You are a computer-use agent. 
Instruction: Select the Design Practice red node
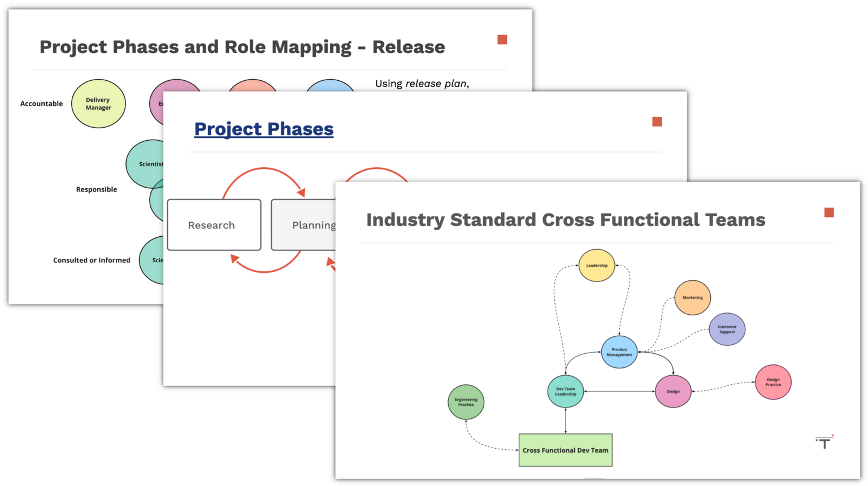[773, 382]
